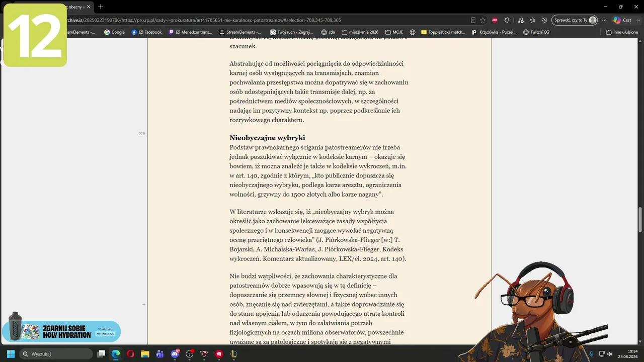644x362 pixels.
Task: Open File Explorer from taskbar
Action: click(x=145, y=354)
